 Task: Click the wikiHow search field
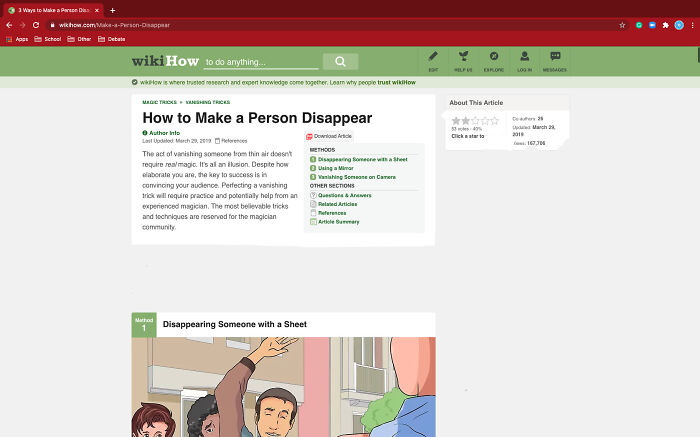tap(261, 62)
